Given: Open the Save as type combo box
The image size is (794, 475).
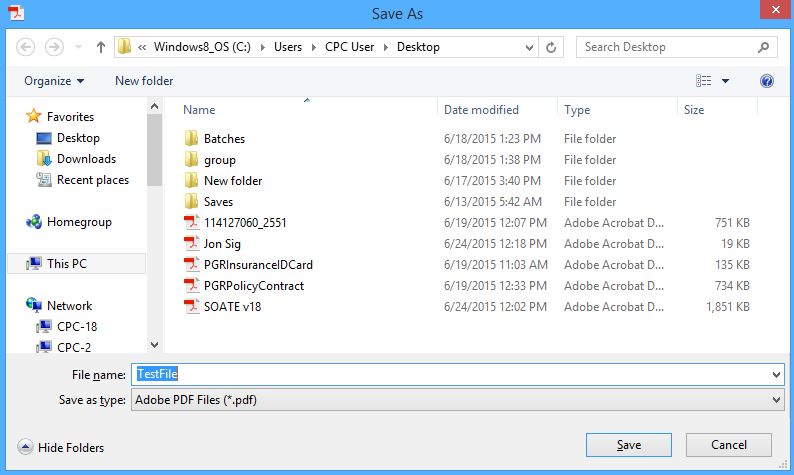Looking at the screenshot, I should (458, 400).
